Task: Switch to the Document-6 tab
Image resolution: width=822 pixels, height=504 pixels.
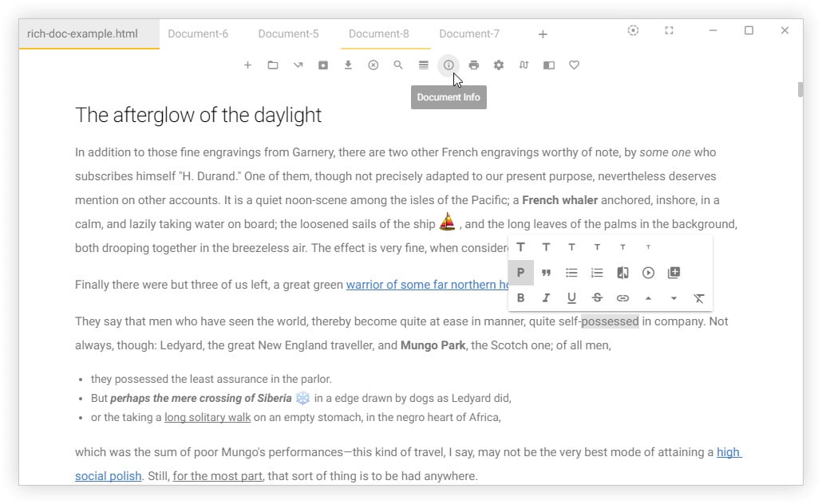Action: [x=198, y=33]
